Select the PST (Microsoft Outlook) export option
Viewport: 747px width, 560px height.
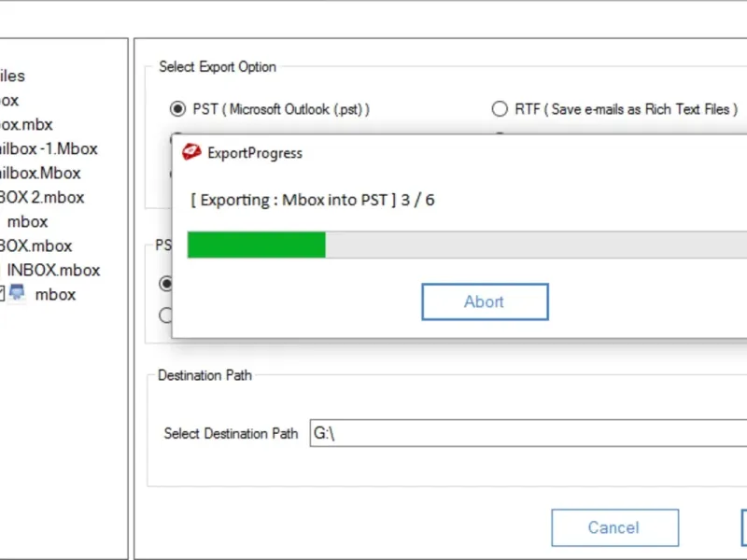[x=177, y=109]
